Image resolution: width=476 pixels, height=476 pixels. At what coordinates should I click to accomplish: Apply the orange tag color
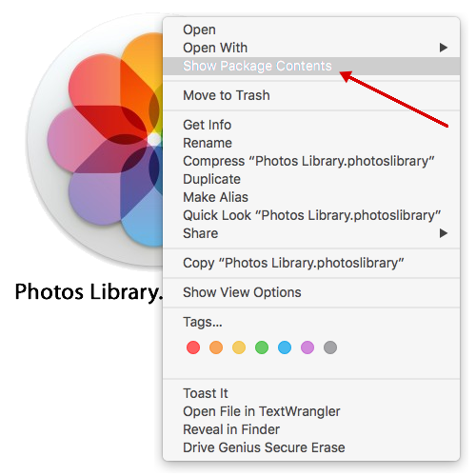pyautogui.click(x=216, y=347)
